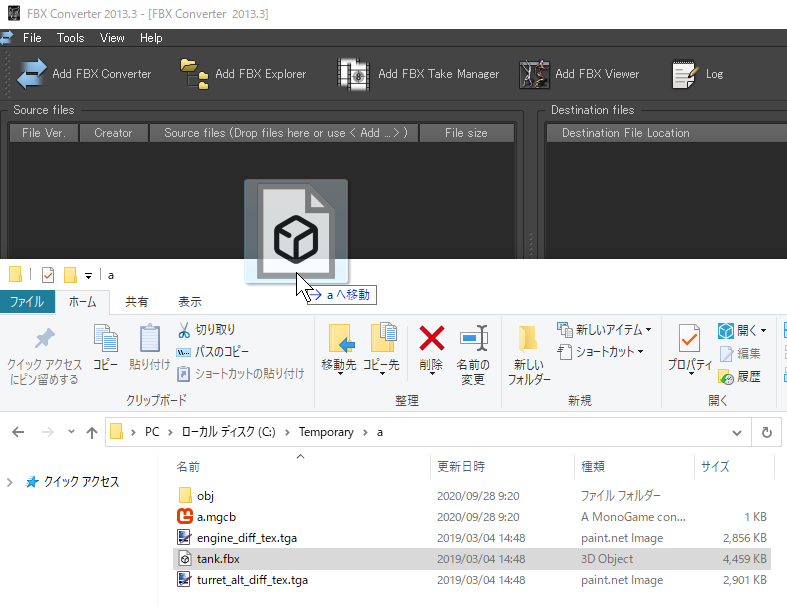Image resolution: width=787 pixels, height=607 pixels.
Task: Click Temporary in the address bar
Action: pos(326,432)
